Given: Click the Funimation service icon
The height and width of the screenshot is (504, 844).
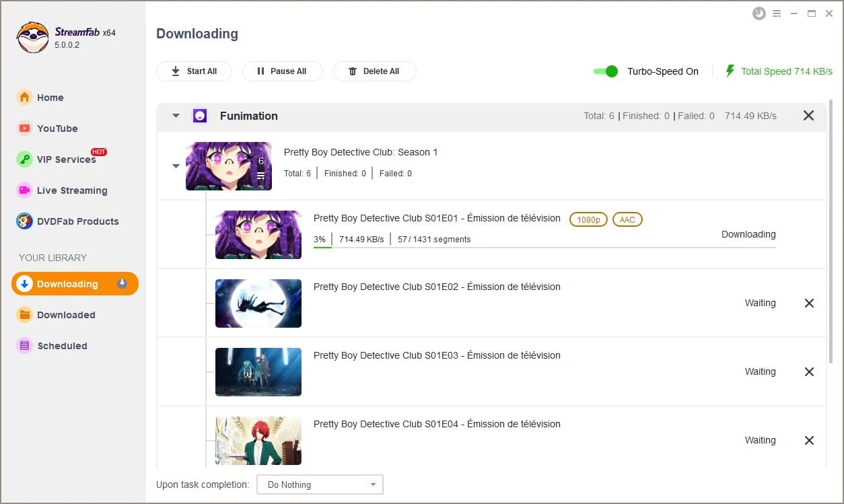Looking at the screenshot, I should (x=200, y=115).
